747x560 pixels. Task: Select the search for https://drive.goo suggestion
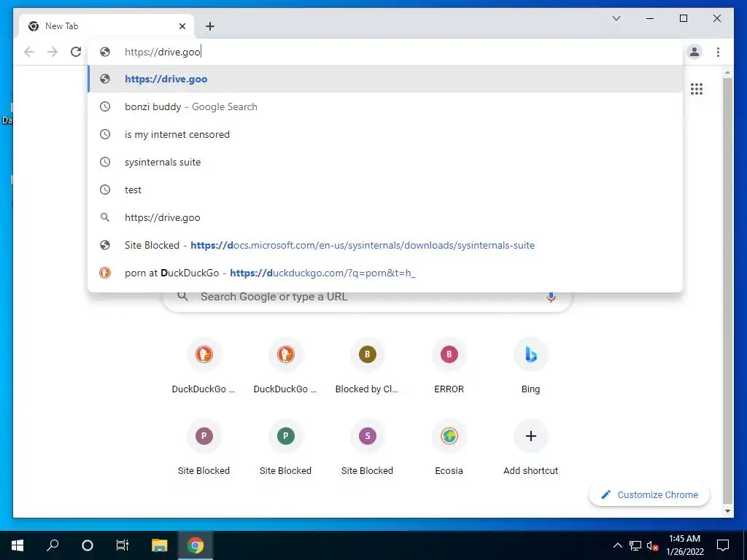(x=385, y=217)
